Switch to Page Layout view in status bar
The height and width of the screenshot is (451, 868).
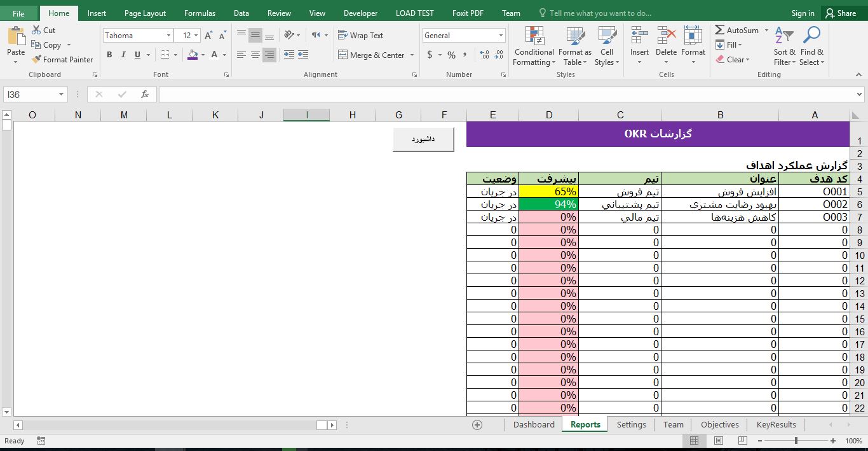coord(718,440)
